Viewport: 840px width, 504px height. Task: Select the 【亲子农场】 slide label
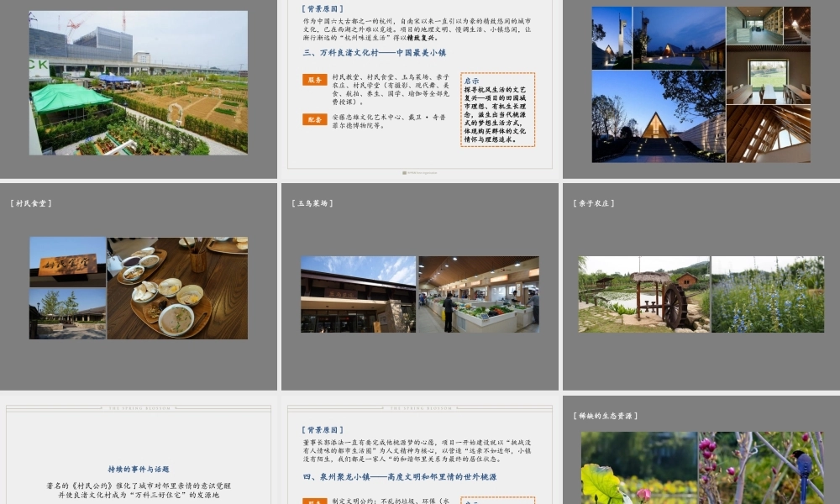tap(591, 202)
